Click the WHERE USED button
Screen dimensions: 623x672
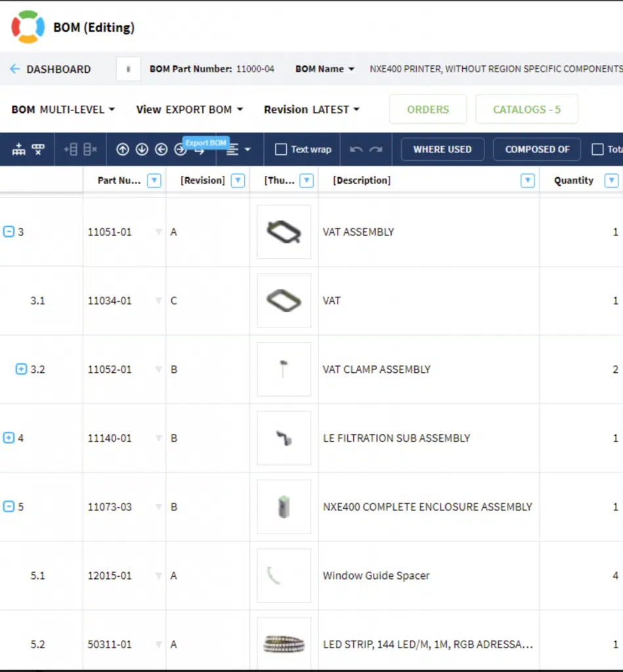[442, 150]
